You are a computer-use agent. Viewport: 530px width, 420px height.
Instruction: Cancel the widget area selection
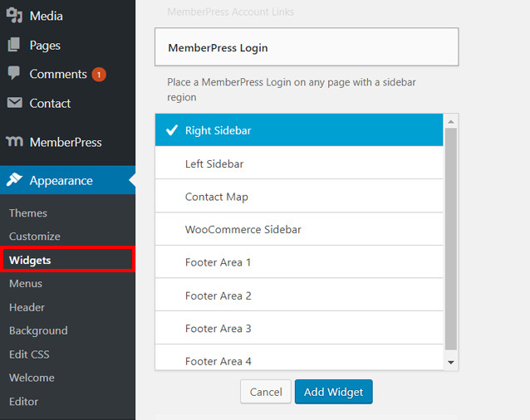(x=266, y=392)
